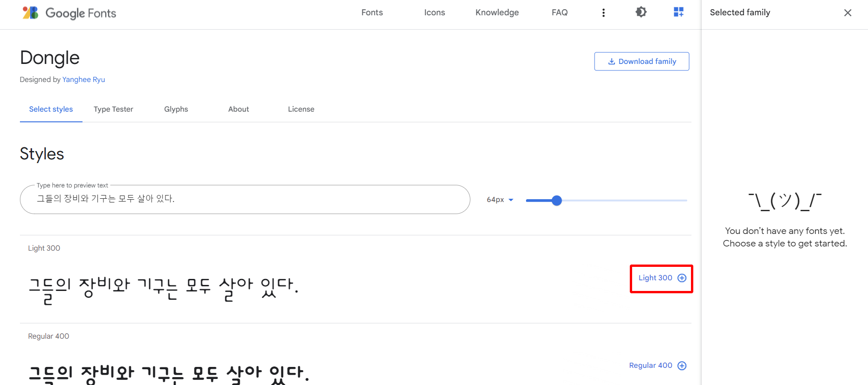
Task: Close the Selected family panel
Action: pos(848,13)
